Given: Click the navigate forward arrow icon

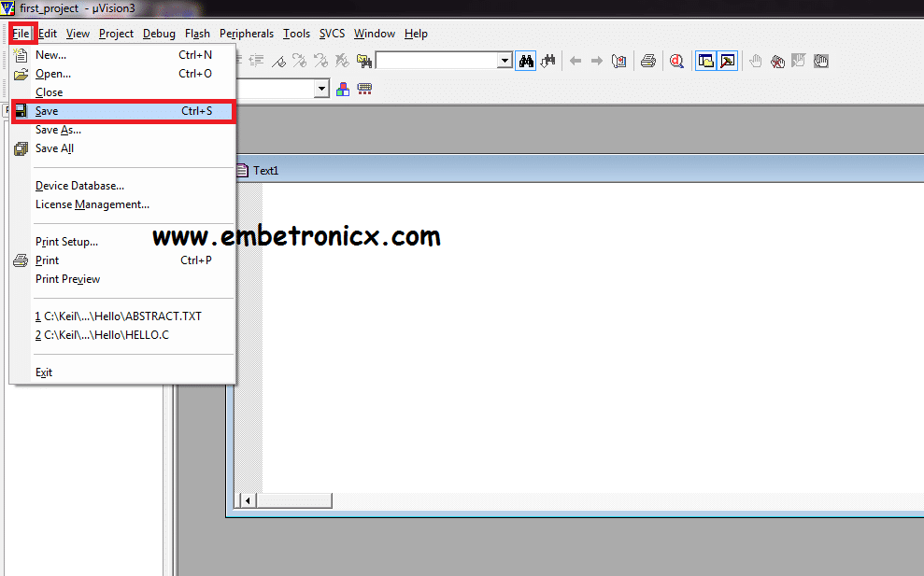Looking at the screenshot, I should 596,61.
